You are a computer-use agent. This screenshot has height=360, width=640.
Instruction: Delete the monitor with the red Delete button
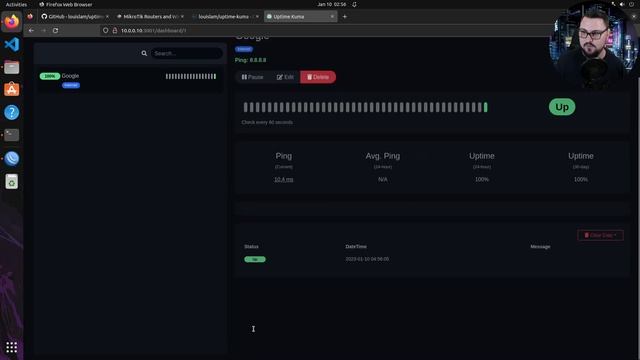[x=318, y=77]
